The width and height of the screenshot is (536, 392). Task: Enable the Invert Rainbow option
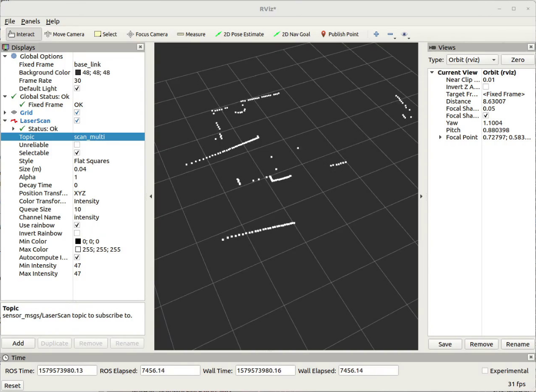(77, 233)
